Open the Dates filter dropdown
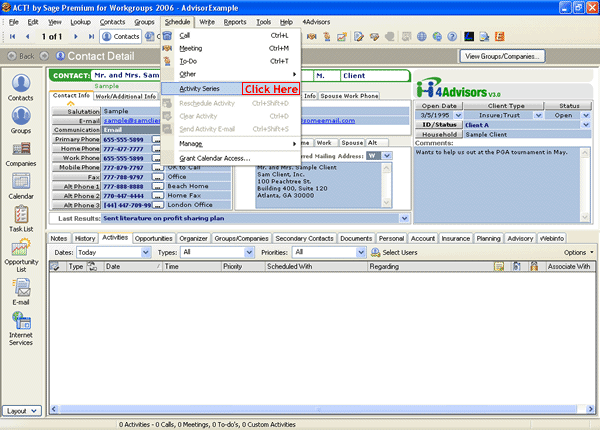600x430 pixels. click(x=145, y=252)
